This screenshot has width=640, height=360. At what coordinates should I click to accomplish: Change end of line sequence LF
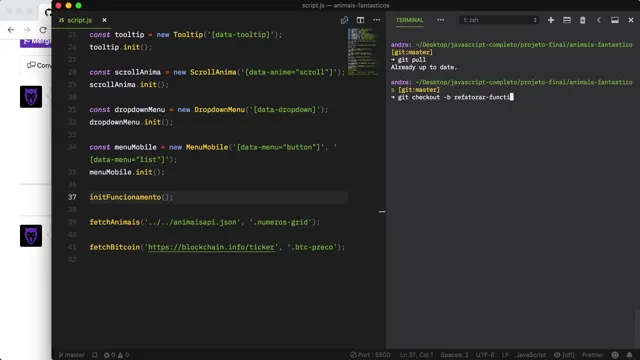505,355
